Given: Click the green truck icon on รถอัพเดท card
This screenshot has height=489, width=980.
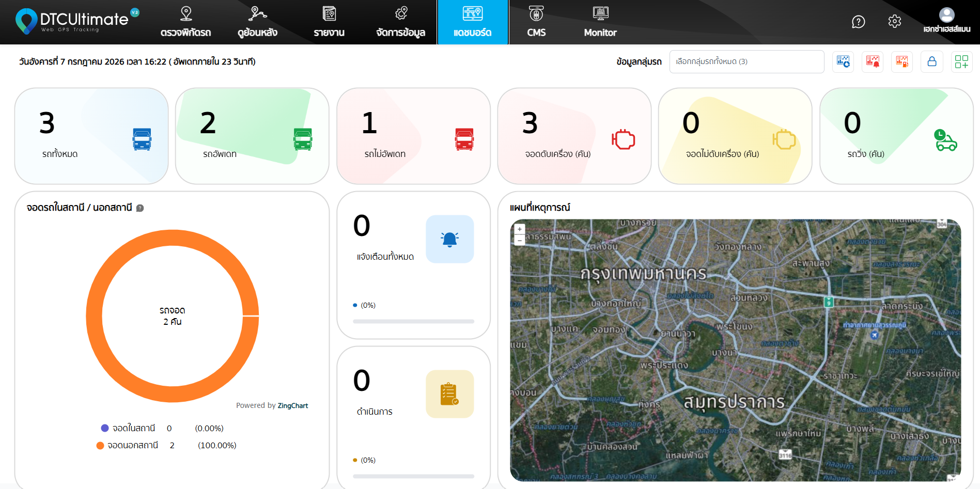Looking at the screenshot, I should pyautogui.click(x=303, y=139).
